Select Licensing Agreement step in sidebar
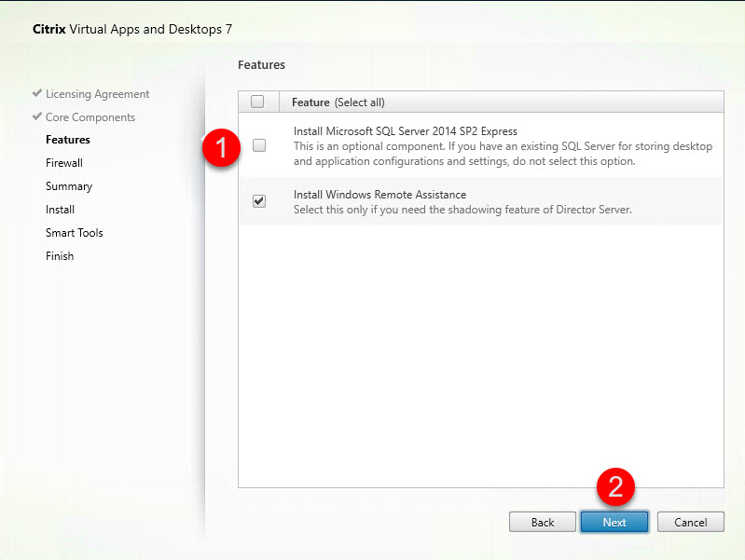 (97, 94)
